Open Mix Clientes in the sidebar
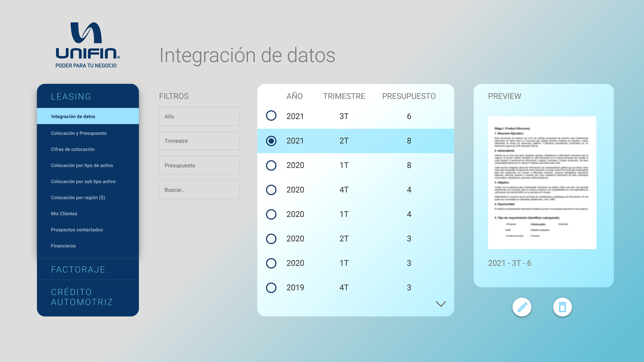The height and width of the screenshot is (362, 644). click(64, 214)
